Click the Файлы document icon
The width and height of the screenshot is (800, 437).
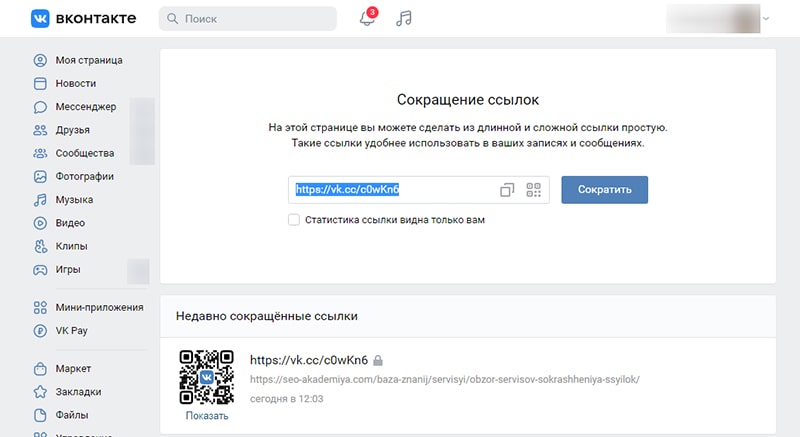coord(40,415)
